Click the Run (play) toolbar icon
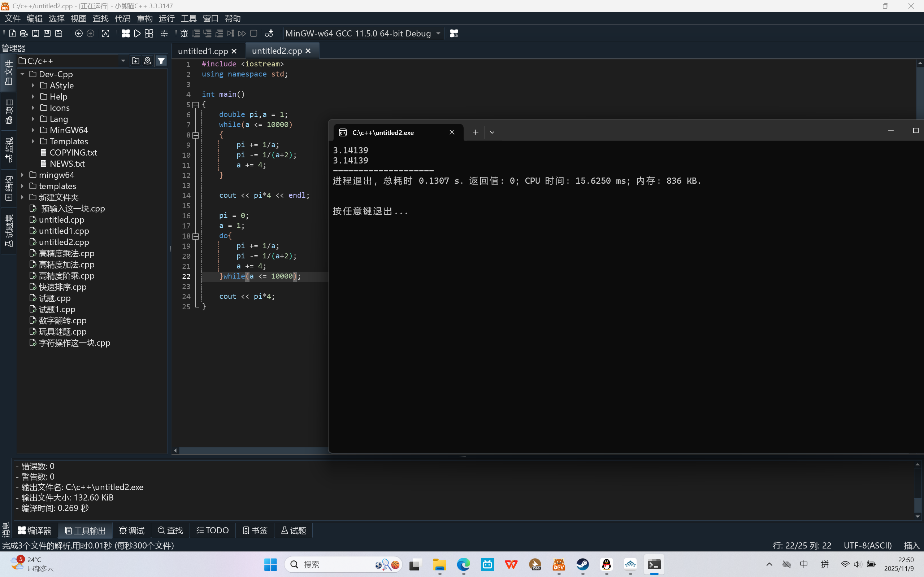 (138, 34)
